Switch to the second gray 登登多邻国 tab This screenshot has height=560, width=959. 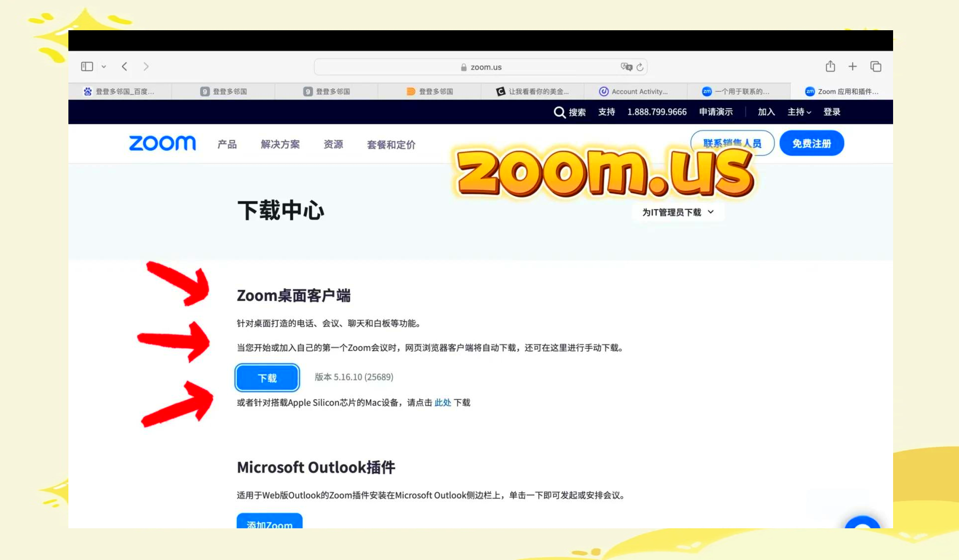tap(327, 91)
